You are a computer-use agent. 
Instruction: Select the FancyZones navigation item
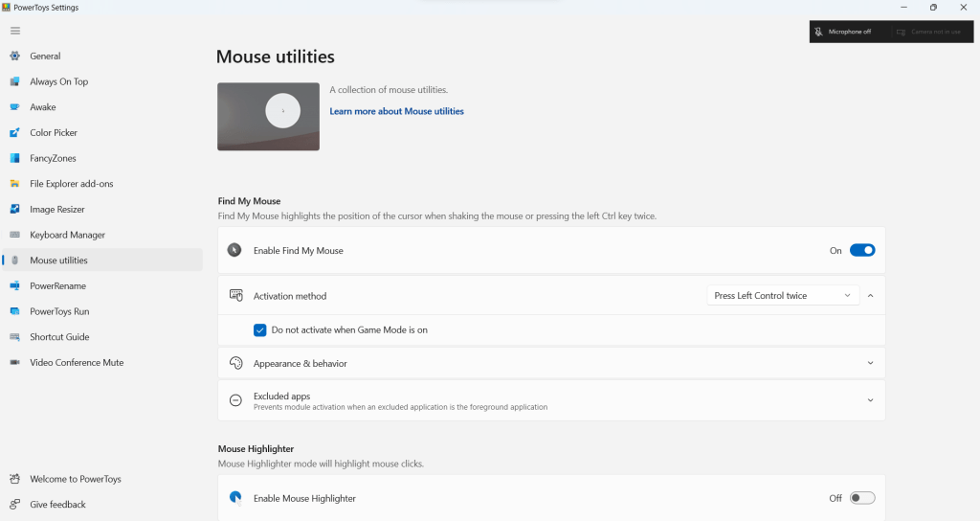pyautogui.click(x=102, y=158)
